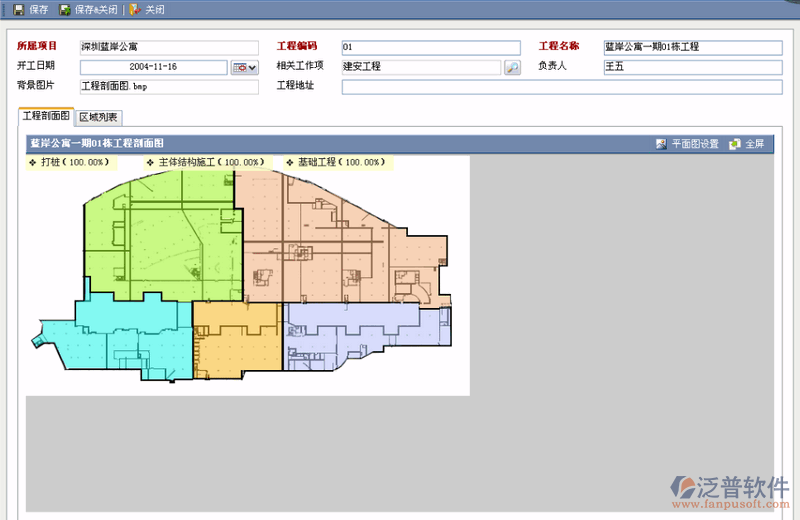Switch to the 工程剖面图 tab
The image size is (800, 520).
click(46, 116)
